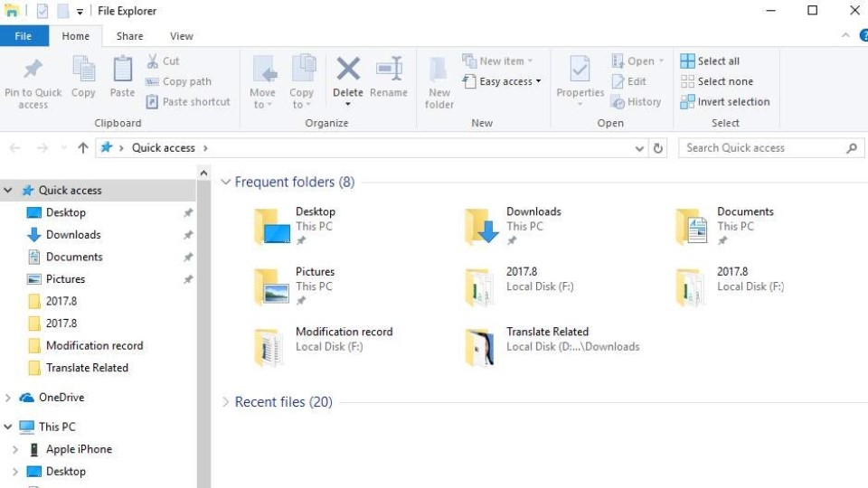Click the Back navigation arrow

[x=15, y=147]
